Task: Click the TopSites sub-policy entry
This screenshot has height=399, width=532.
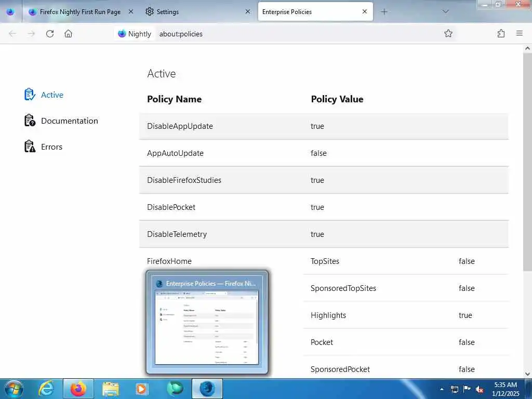Action: (325, 261)
